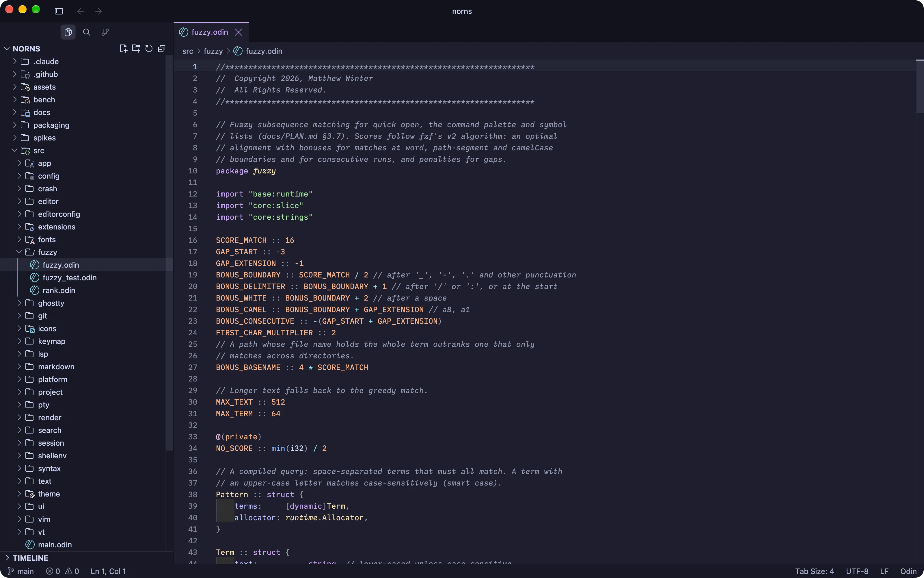Select the fuzzy.odin editor tab
This screenshot has height=578, width=924.
point(211,32)
